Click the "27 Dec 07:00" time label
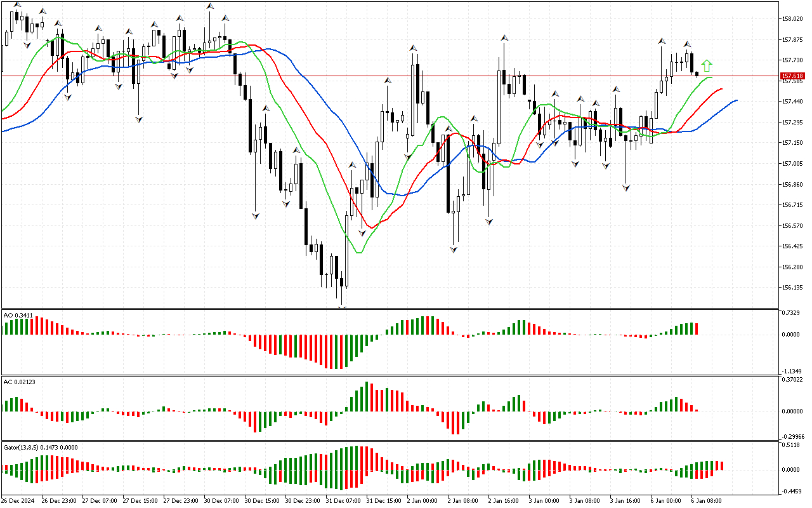The height and width of the screenshot is (508, 812). [x=100, y=501]
